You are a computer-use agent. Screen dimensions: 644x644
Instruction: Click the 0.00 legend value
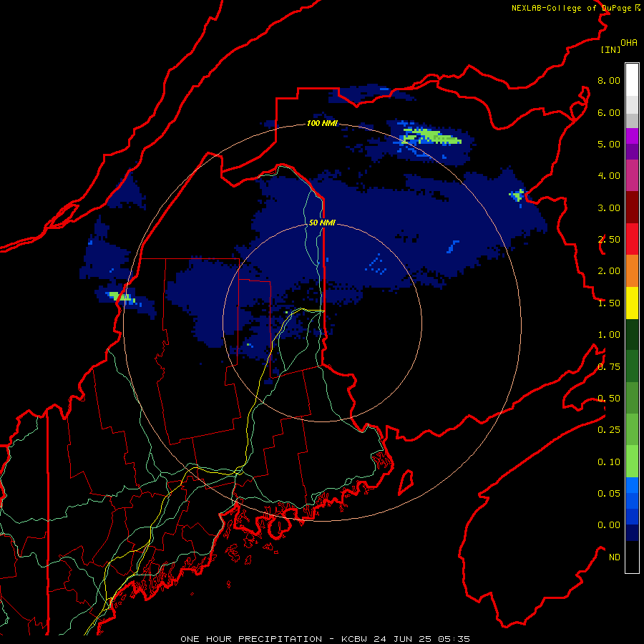609,525
